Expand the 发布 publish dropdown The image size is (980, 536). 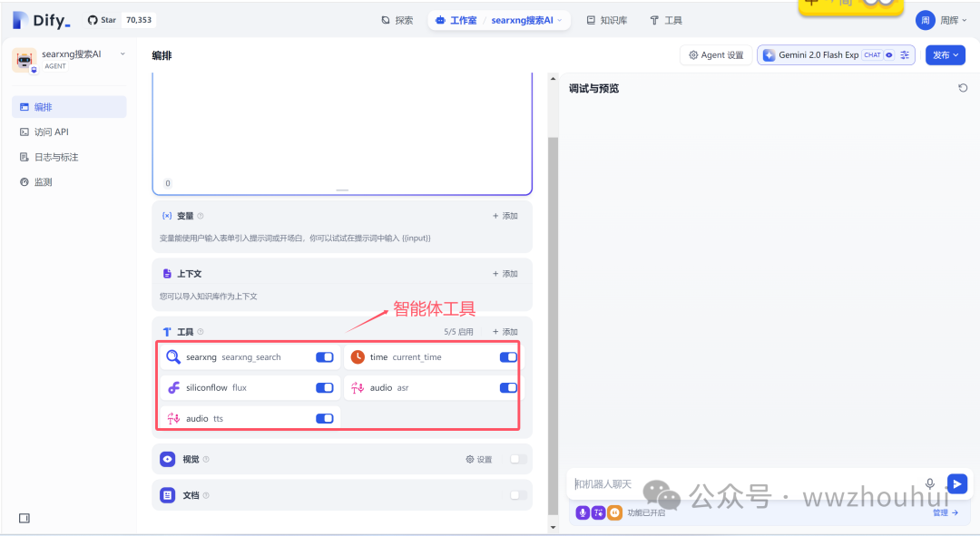tap(946, 55)
